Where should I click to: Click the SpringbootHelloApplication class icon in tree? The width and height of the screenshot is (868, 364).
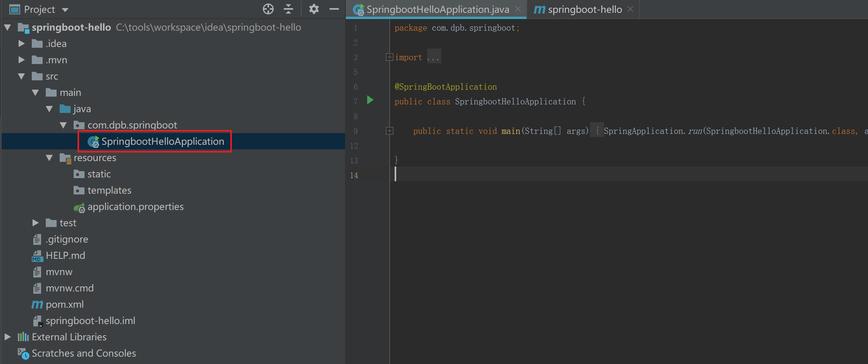click(93, 142)
